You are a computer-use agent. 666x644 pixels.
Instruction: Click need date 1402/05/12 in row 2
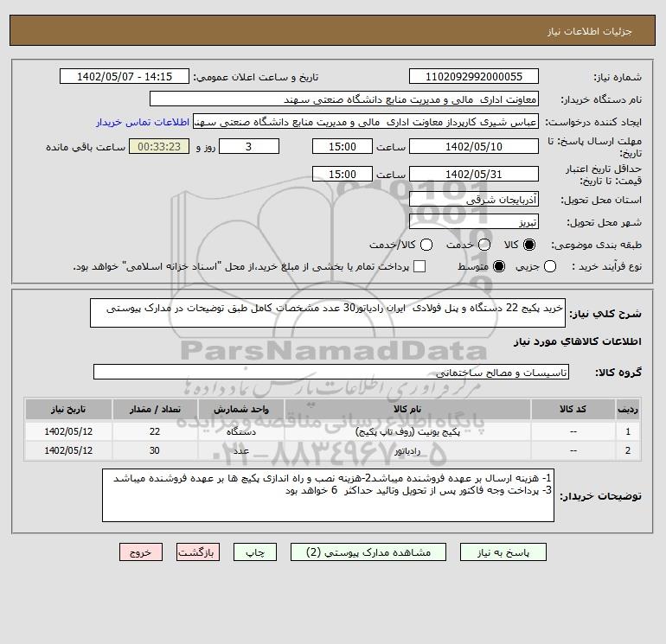tap(68, 451)
